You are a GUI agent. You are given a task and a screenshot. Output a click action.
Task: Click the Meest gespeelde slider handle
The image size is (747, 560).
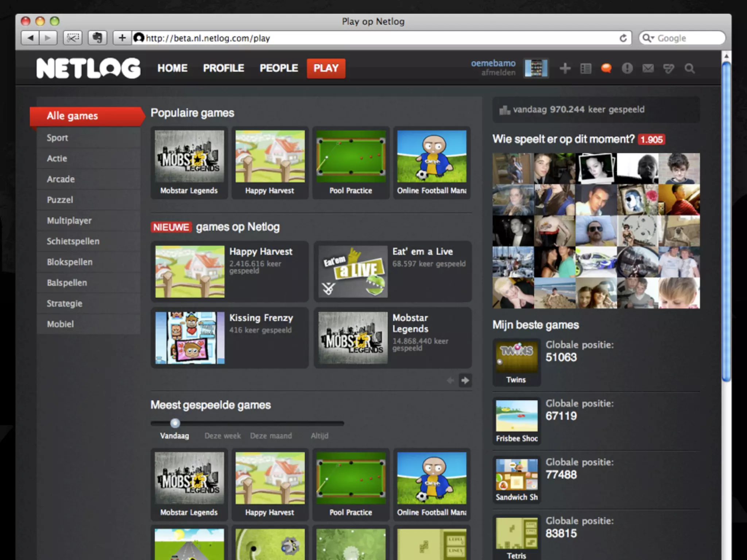(x=175, y=423)
